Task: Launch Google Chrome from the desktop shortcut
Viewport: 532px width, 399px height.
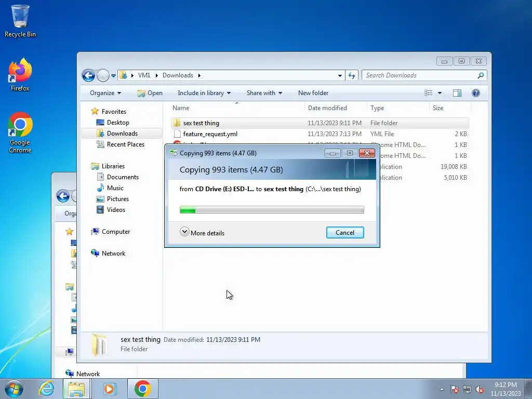Action: 20,132
